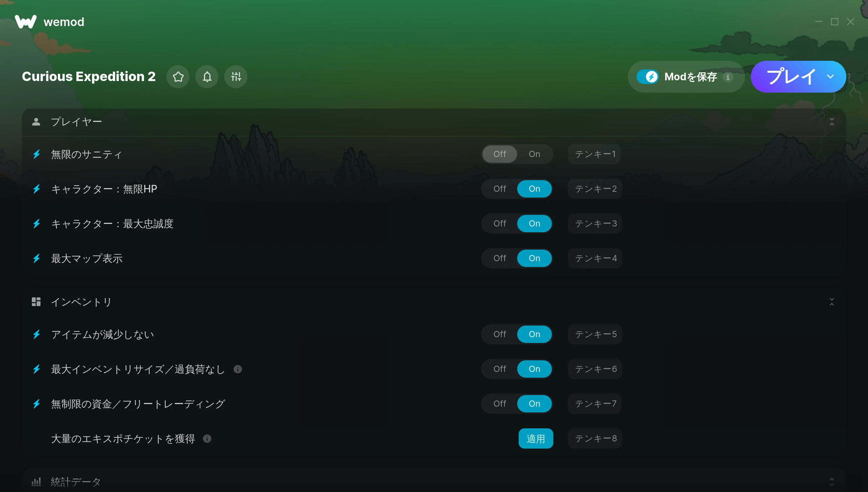Click the notification bell icon
This screenshot has height=492, width=868.
[207, 77]
